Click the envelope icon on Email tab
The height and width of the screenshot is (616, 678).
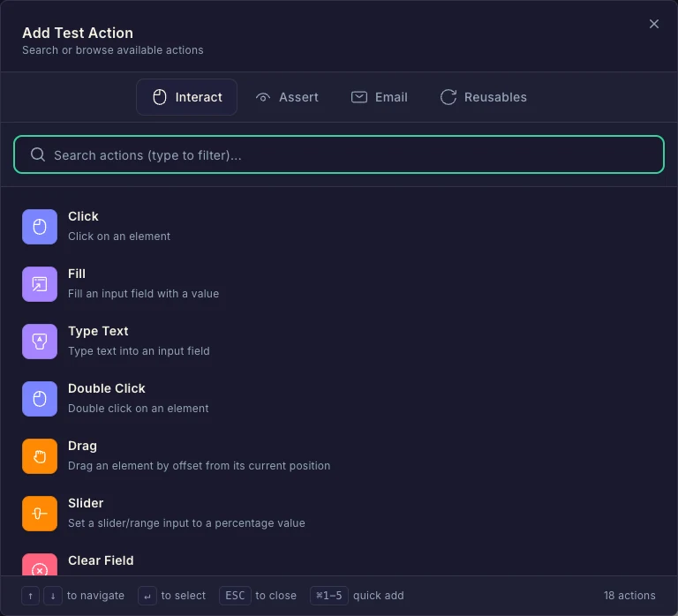pos(359,97)
